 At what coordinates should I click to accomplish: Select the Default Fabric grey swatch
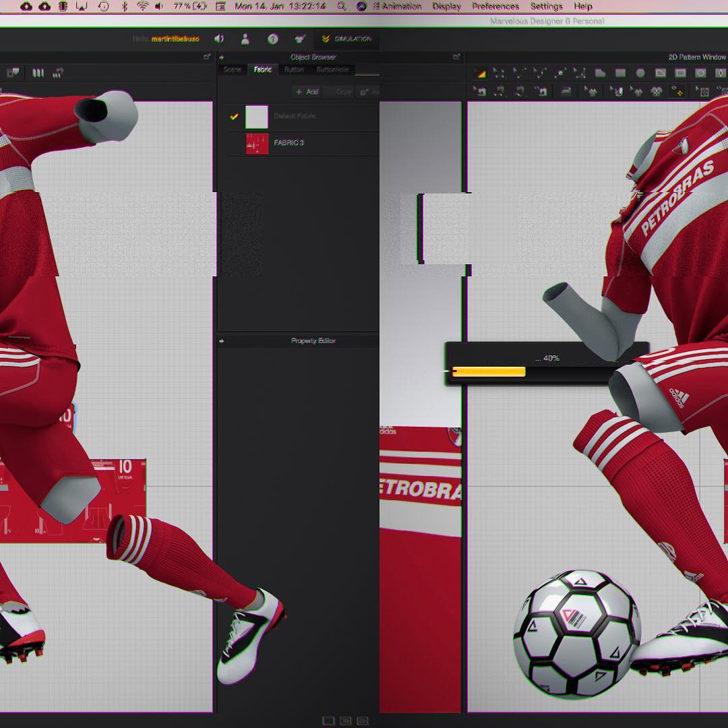point(257,117)
